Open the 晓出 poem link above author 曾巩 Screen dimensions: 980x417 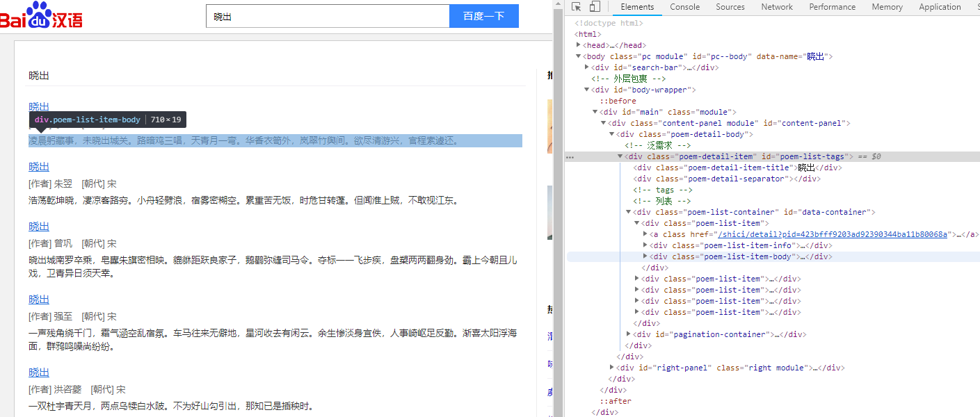coord(39,227)
